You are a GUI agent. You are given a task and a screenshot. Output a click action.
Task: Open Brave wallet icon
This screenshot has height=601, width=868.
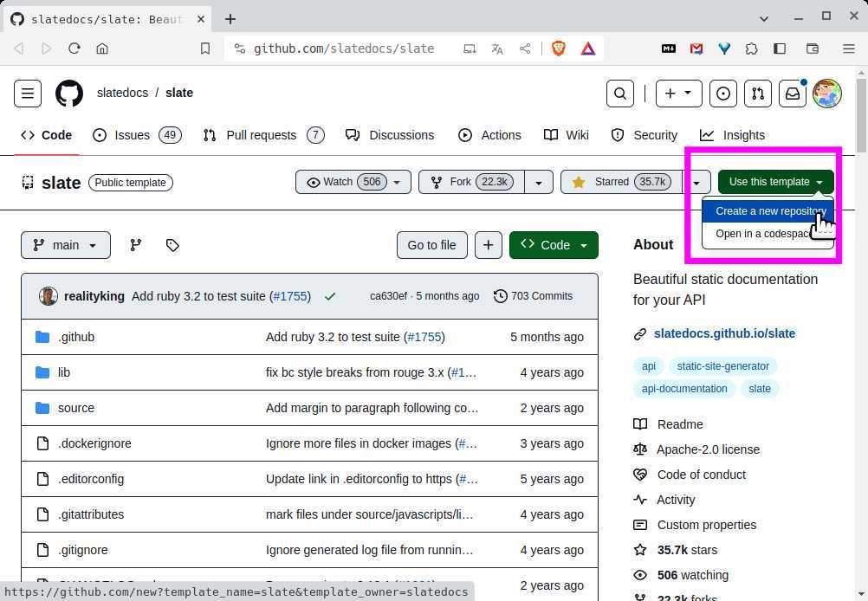(x=812, y=48)
